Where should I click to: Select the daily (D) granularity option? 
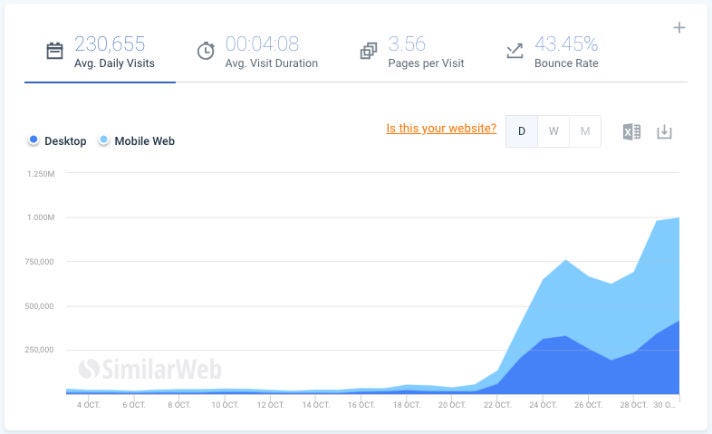(521, 131)
